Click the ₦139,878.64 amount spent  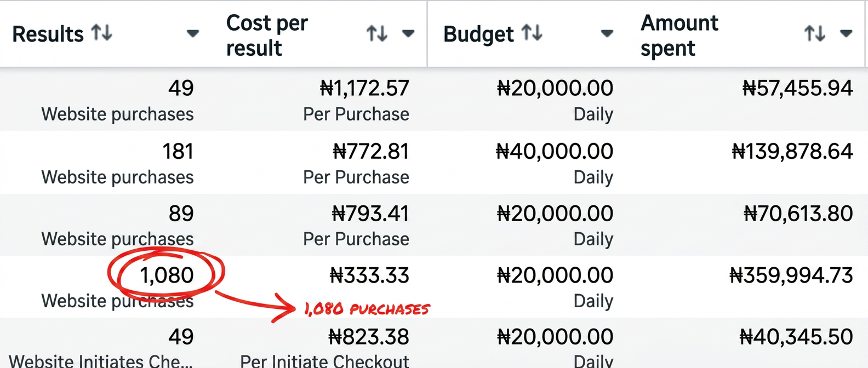click(792, 151)
